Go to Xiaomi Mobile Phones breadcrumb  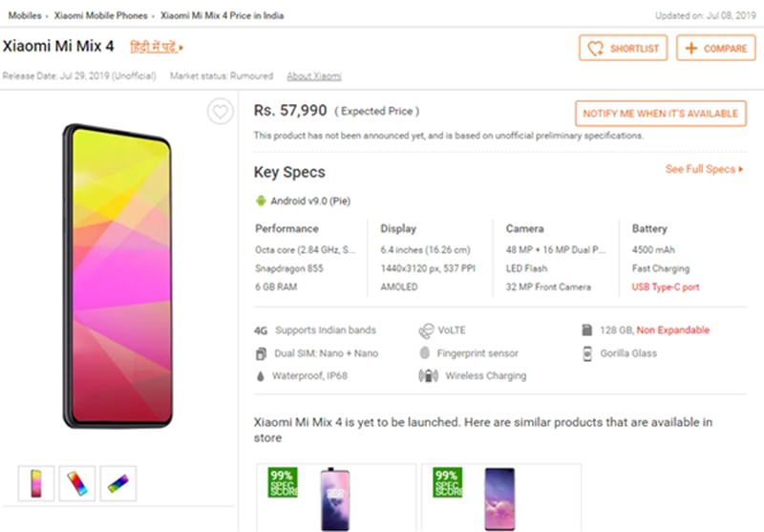[99, 16]
